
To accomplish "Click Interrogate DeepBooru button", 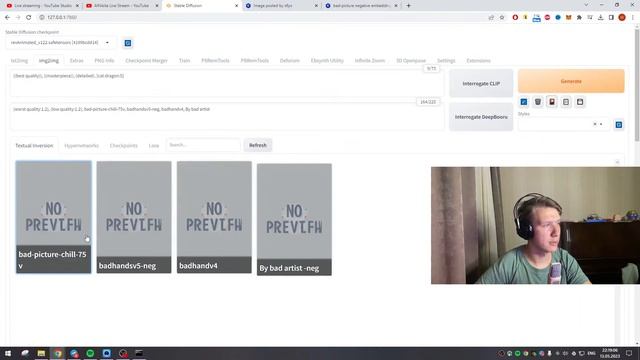I will click(481, 117).
